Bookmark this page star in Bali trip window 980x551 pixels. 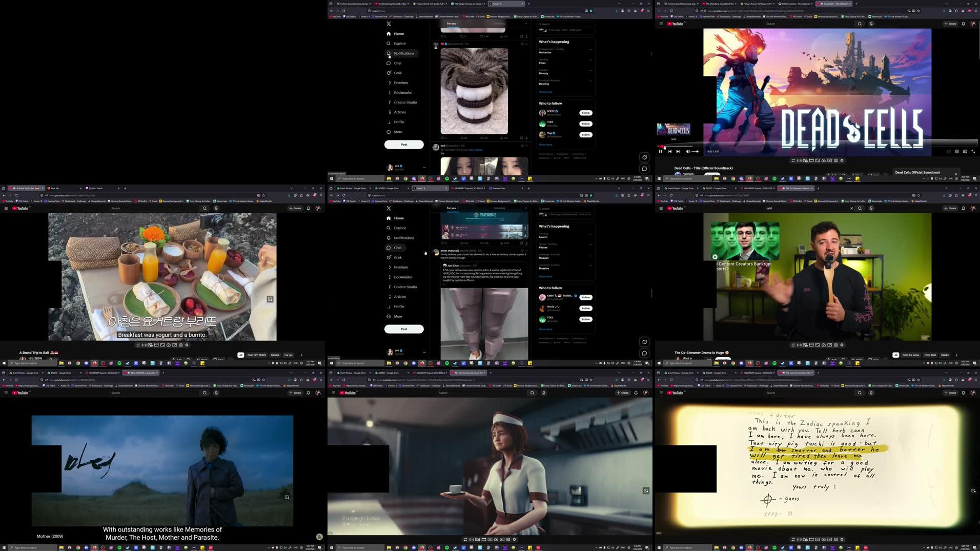tap(263, 195)
